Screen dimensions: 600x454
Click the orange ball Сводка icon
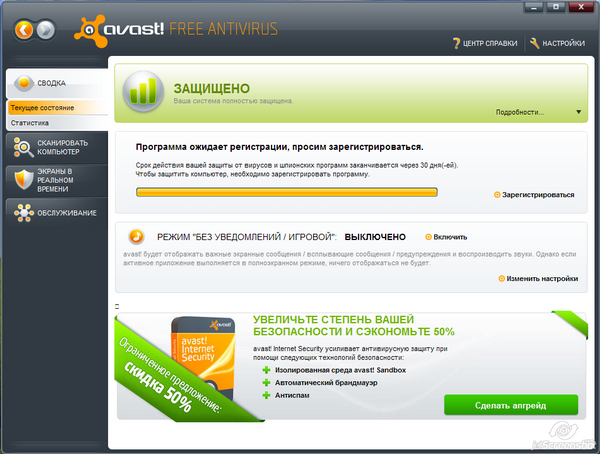pyautogui.click(x=24, y=83)
